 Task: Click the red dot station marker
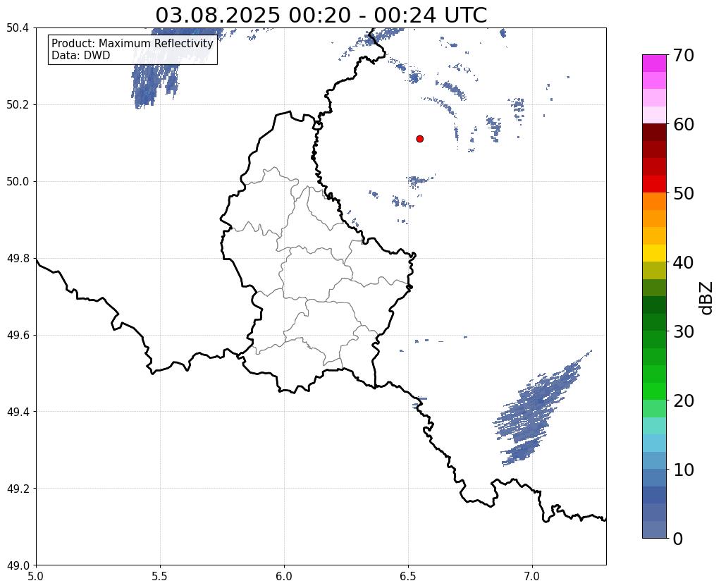tap(419, 138)
